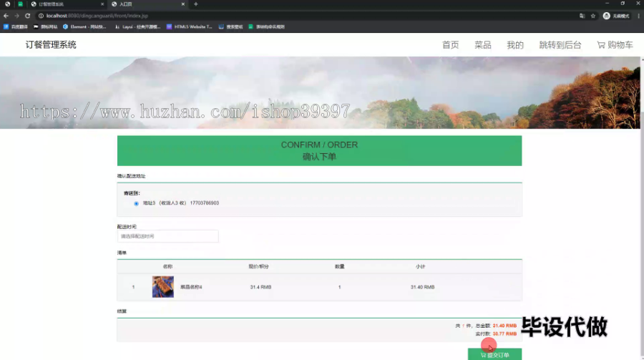Click the third bookmark in the bookmarks bar
Viewport: 644px width, 360px height.
pos(85,26)
